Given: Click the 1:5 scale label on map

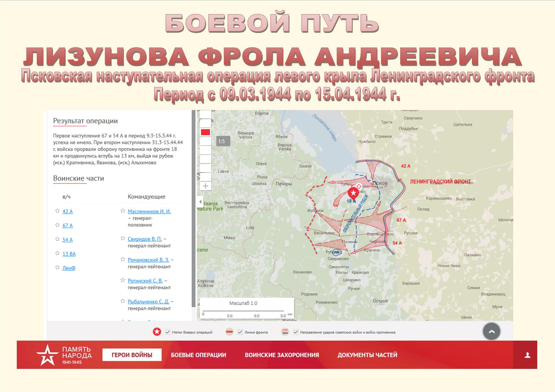Looking at the screenshot, I should [223, 141].
